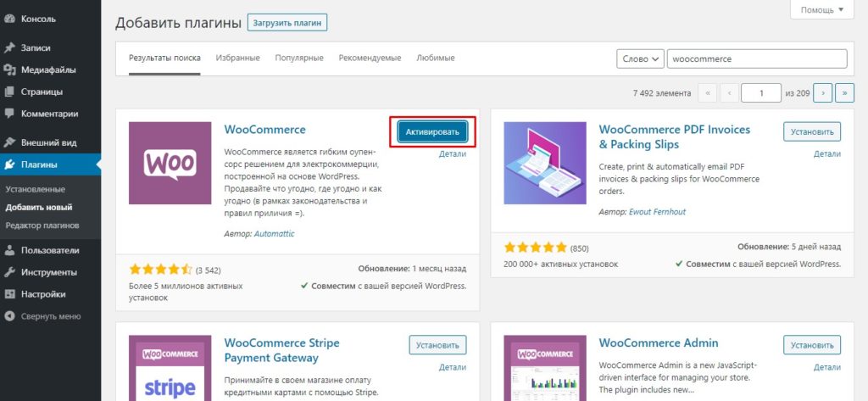Image resolution: width=868 pixels, height=401 pixels.
Task: Switch to Избранные tab
Action: 238,58
